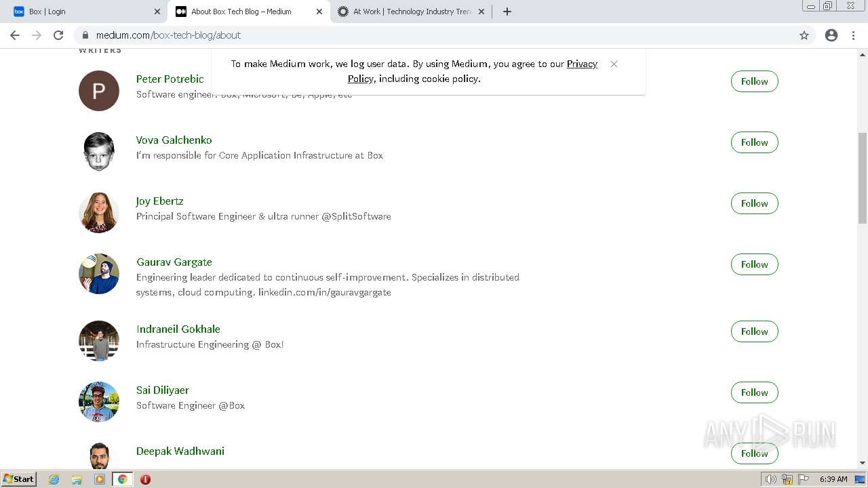This screenshot has height=488, width=868.
Task: Click Deepak Wadhwani's avatar photo
Action: pyautogui.click(x=99, y=455)
